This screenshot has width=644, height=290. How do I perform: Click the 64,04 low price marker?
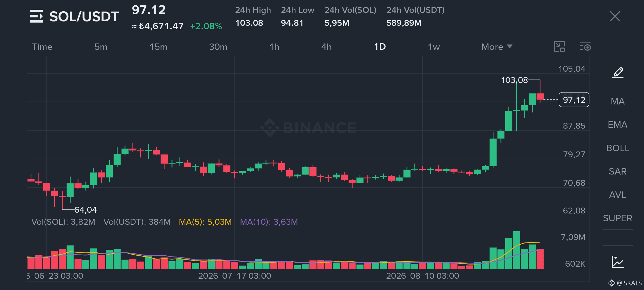[86, 210]
